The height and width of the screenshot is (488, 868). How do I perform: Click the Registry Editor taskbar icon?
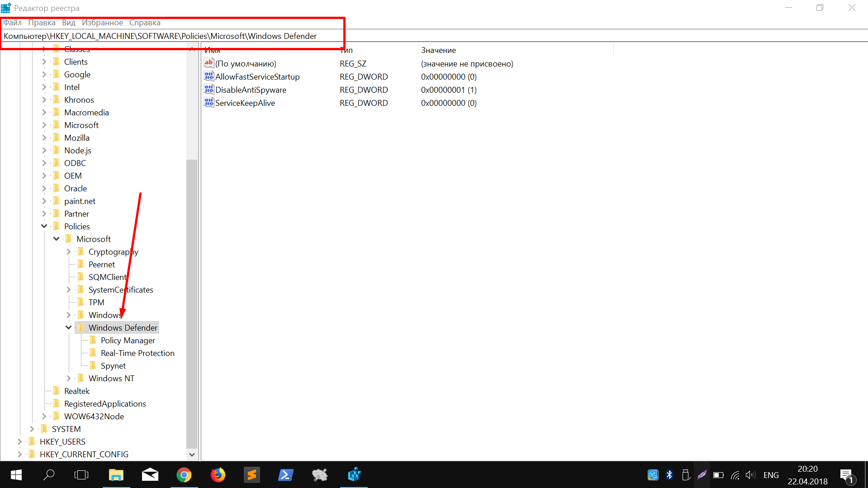pyautogui.click(x=354, y=475)
